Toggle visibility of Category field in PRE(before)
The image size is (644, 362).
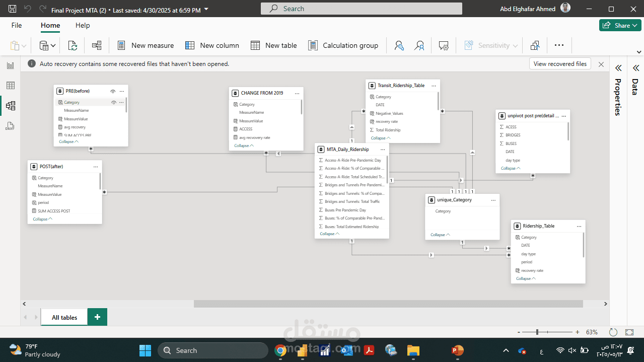point(114,102)
